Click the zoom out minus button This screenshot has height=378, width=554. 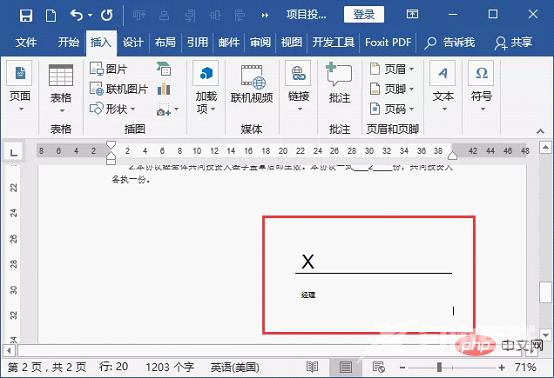click(x=402, y=368)
